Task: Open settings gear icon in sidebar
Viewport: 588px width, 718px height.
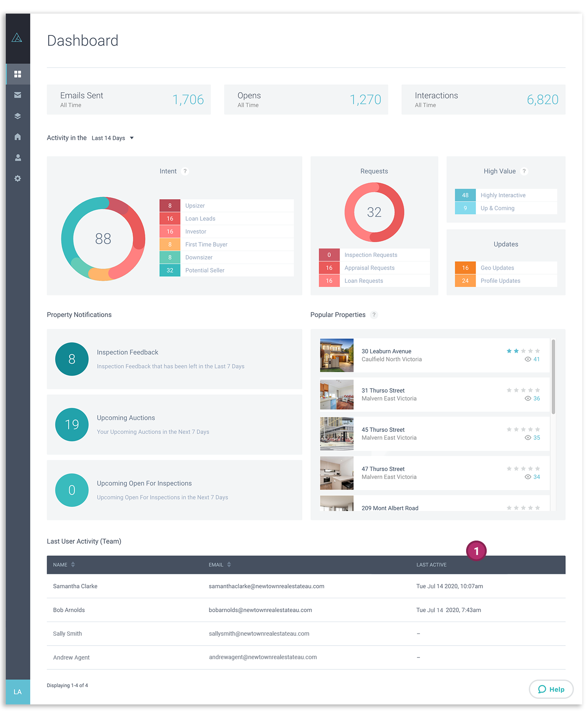Action: 17,179
